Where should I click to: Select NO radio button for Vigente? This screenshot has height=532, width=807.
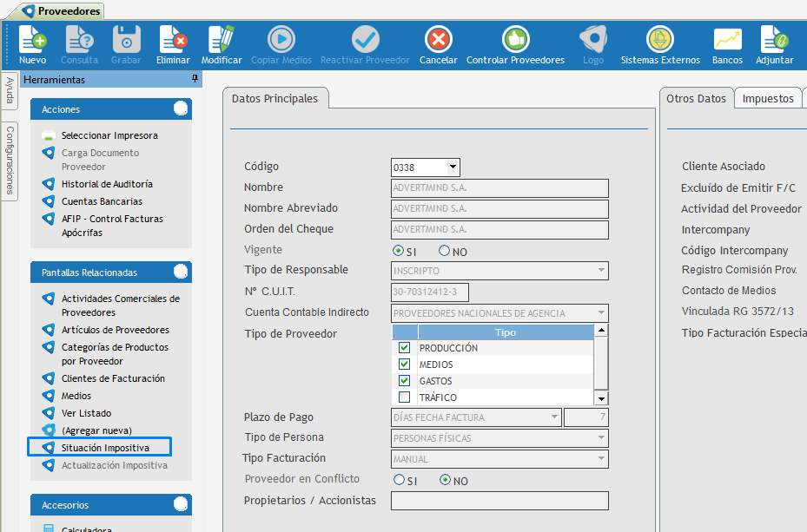point(445,251)
